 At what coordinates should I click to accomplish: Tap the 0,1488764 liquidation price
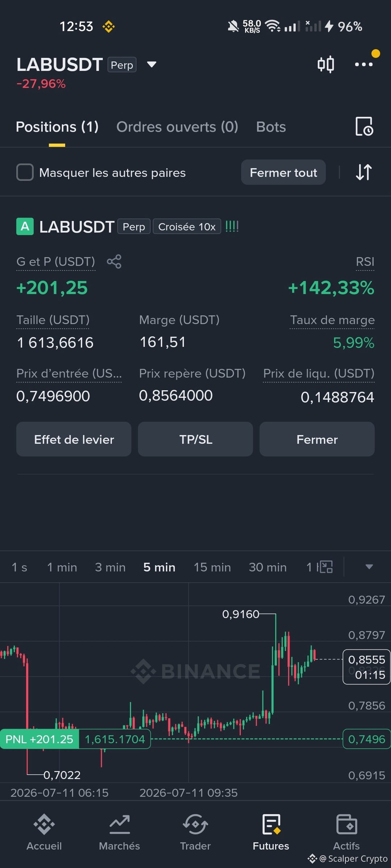coord(337,397)
